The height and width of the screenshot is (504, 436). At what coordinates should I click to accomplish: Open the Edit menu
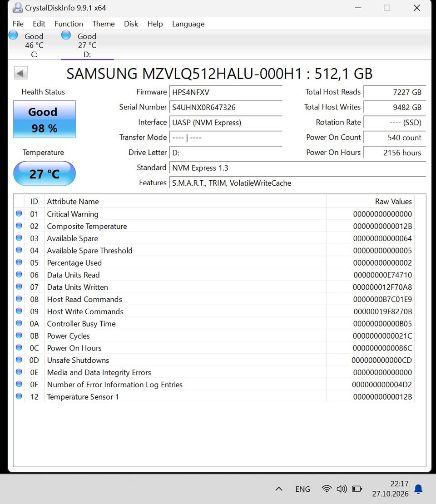pos(39,24)
